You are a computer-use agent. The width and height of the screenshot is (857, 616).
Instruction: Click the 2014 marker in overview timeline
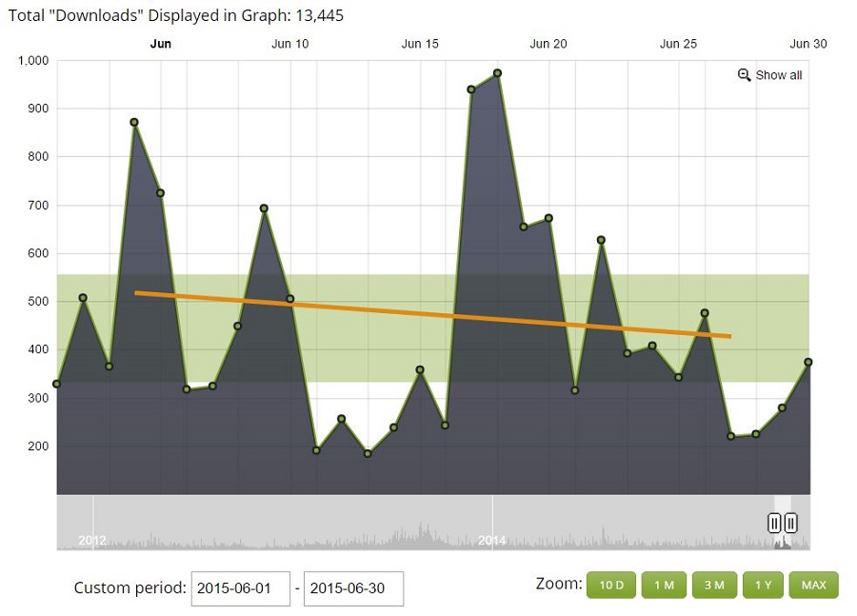(x=492, y=541)
